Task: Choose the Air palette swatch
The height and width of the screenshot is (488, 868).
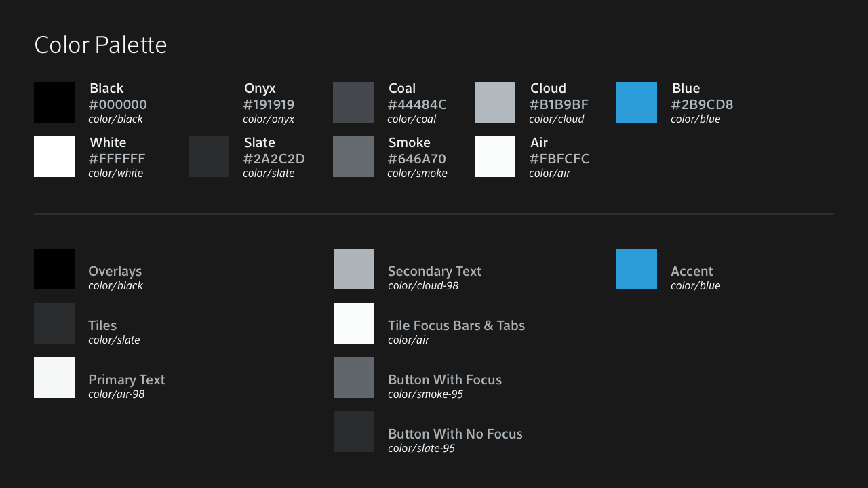Action: pyautogui.click(x=495, y=157)
